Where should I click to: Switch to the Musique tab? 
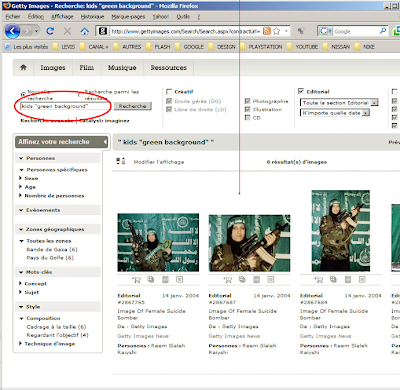point(122,68)
